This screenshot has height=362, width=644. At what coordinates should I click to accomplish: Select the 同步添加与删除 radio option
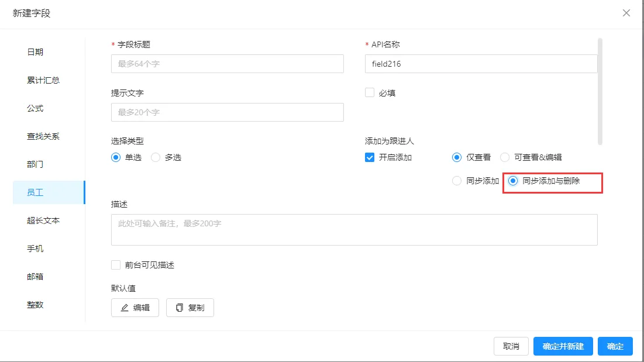(513, 181)
